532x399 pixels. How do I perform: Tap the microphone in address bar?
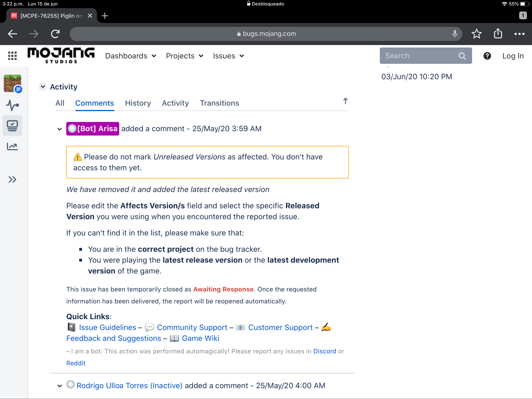454,34
